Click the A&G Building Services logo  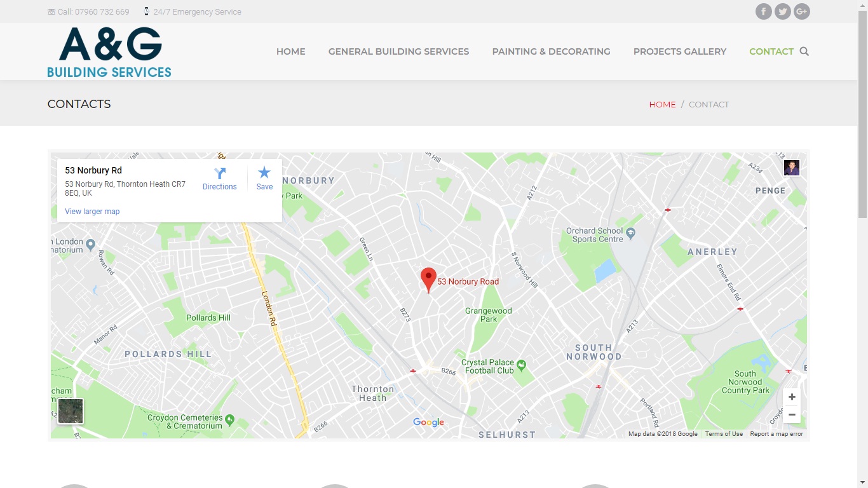point(109,53)
